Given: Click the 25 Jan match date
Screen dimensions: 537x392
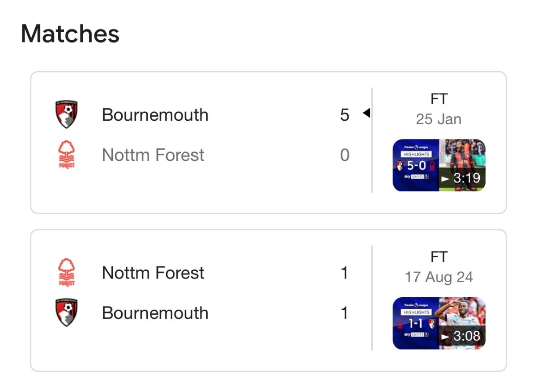Looking at the screenshot, I should pos(439,119).
